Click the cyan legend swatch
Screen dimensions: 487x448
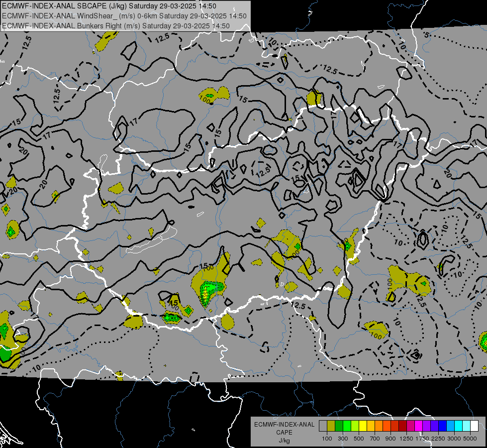459,426
